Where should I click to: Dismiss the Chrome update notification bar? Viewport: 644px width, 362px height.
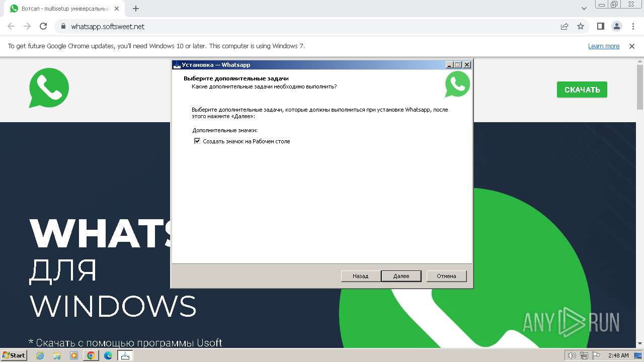coord(632,46)
